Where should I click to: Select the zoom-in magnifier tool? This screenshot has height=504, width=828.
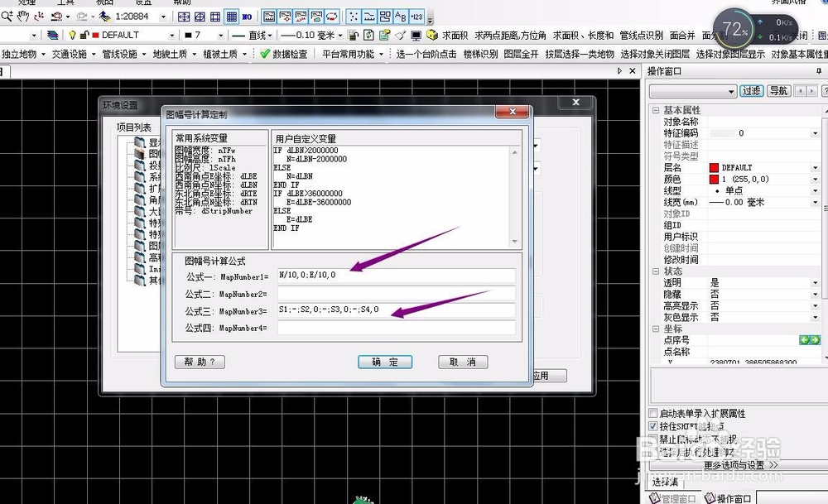(7, 17)
